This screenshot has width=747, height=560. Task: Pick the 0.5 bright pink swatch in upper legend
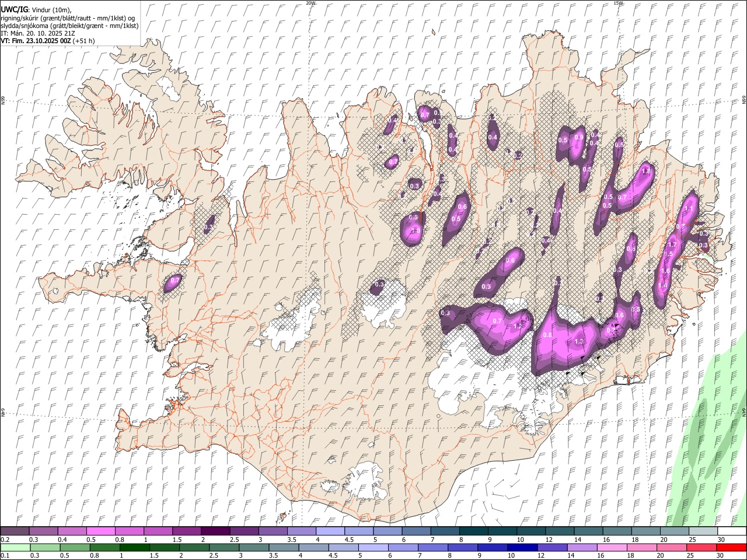coord(100,531)
